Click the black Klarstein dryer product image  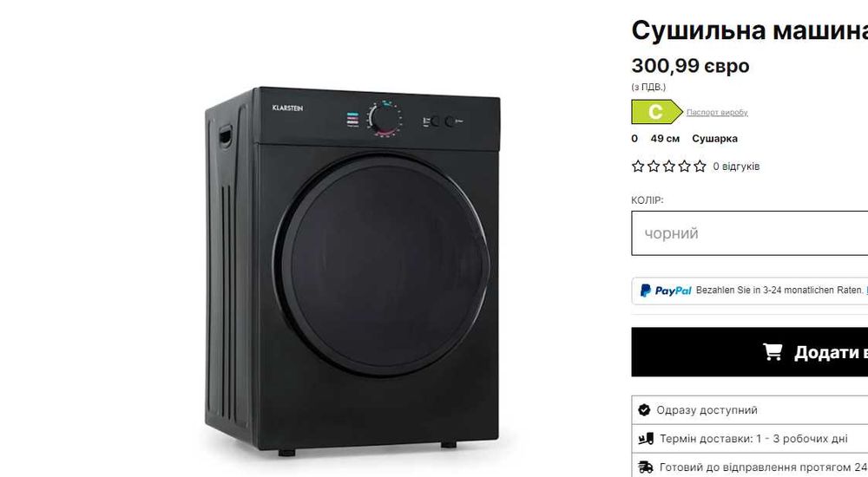352,271
